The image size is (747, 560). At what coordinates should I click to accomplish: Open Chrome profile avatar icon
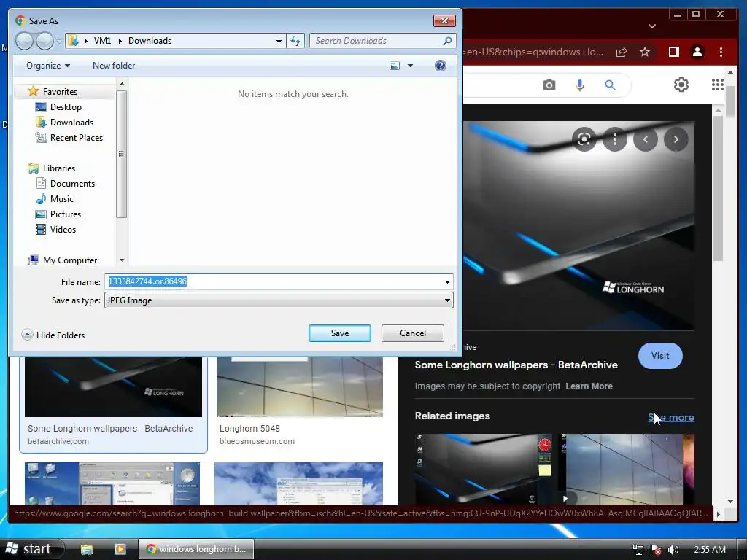[x=697, y=52]
